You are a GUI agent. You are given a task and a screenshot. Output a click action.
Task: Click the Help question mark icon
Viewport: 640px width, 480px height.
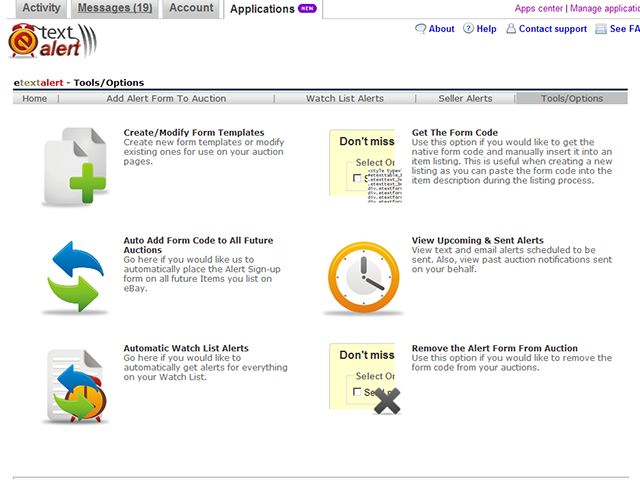(468, 29)
